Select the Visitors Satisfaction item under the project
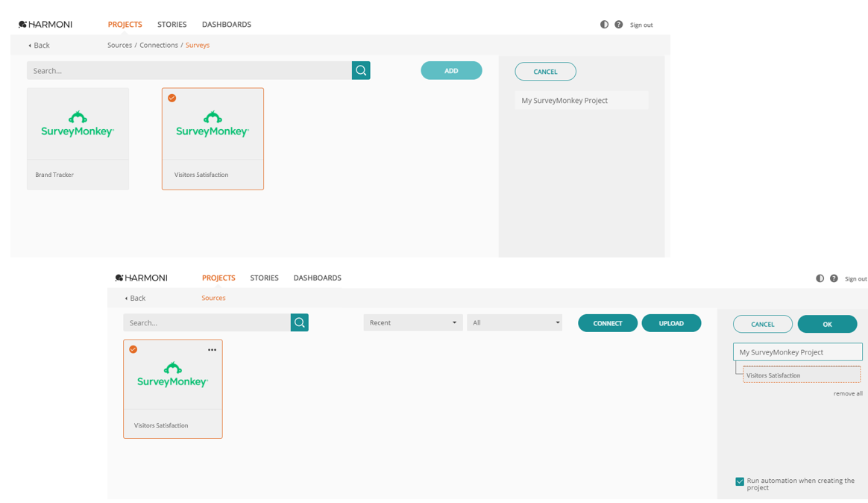The width and height of the screenshot is (868, 503). [x=802, y=375]
